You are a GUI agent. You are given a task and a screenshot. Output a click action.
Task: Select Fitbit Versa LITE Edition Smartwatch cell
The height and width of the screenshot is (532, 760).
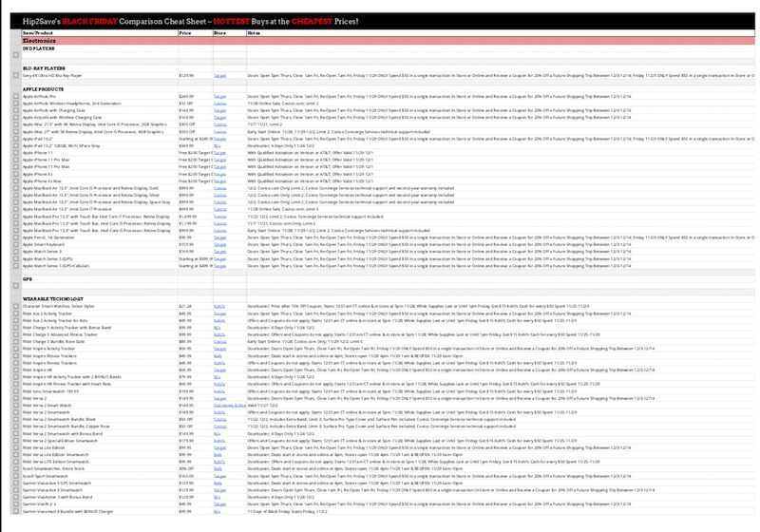click(x=100, y=462)
